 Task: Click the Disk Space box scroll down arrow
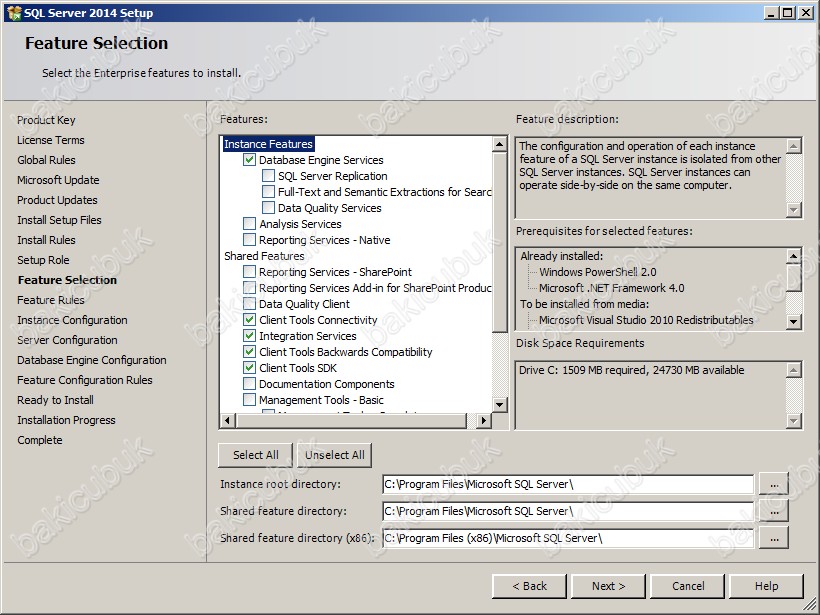(793, 421)
